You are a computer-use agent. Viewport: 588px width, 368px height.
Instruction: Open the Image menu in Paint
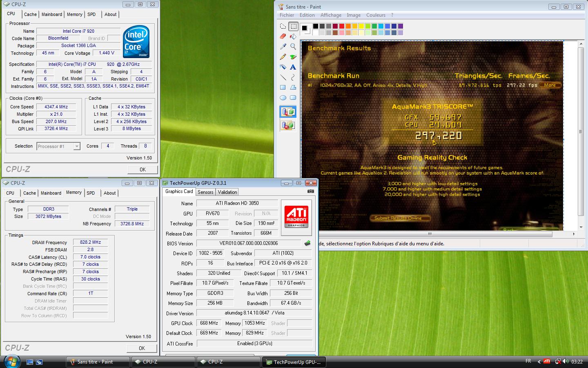(354, 15)
